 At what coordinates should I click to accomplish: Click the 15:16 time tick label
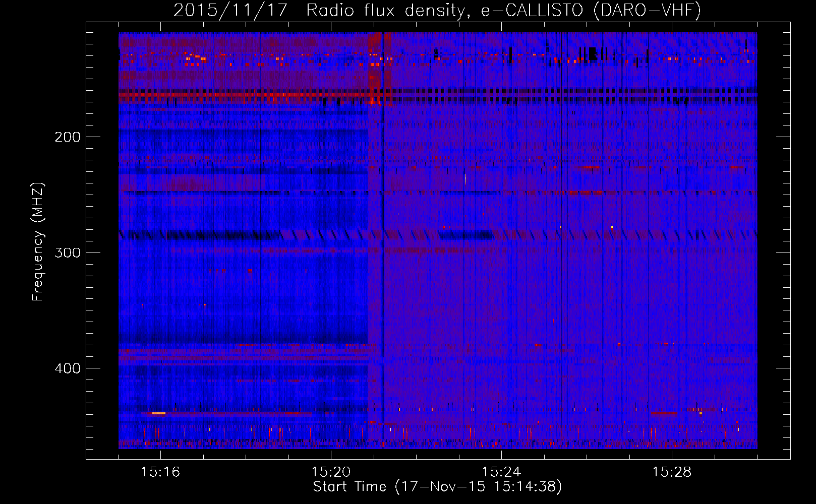click(160, 472)
